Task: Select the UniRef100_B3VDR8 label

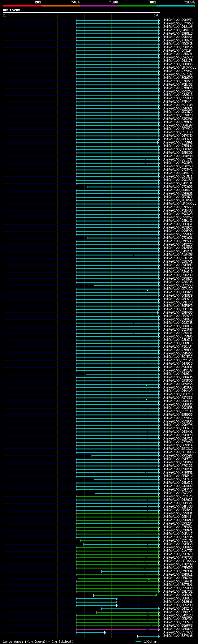Action: click(178, 115)
